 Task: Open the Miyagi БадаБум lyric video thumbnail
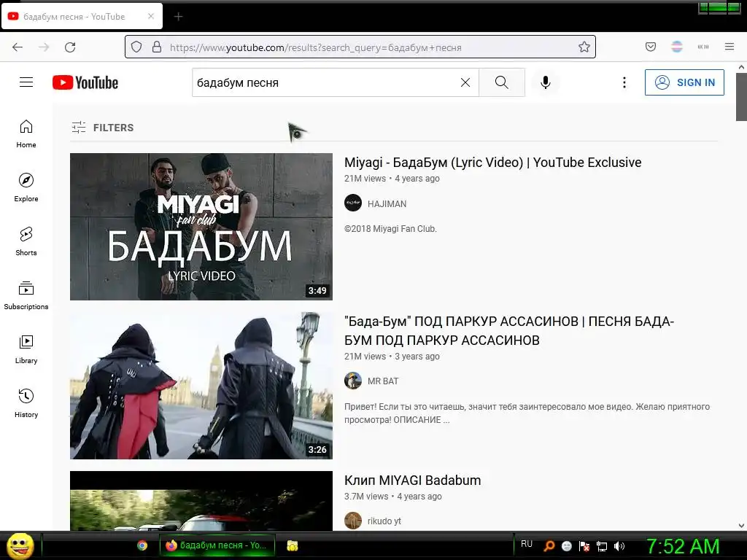[x=201, y=227]
